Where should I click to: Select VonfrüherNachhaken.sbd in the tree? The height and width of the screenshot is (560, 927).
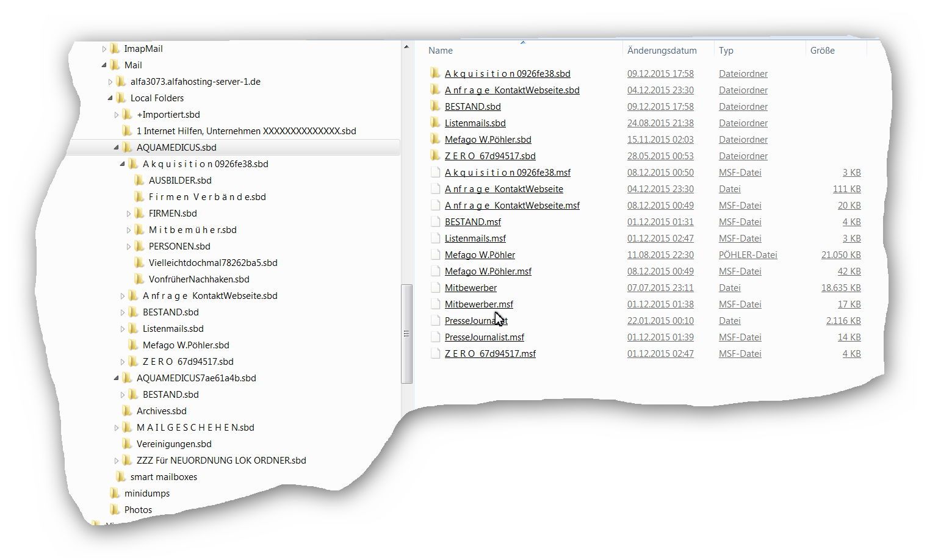pyautogui.click(x=199, y=279)
